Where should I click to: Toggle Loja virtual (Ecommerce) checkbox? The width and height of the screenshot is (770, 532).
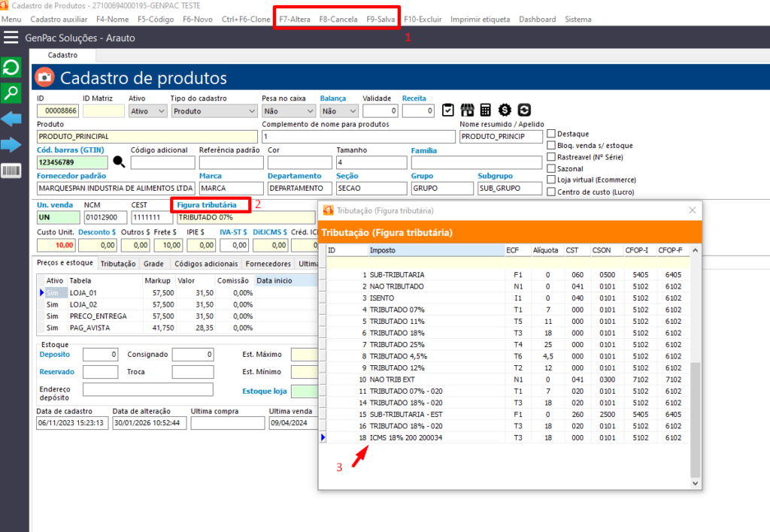tap(552, 180)
